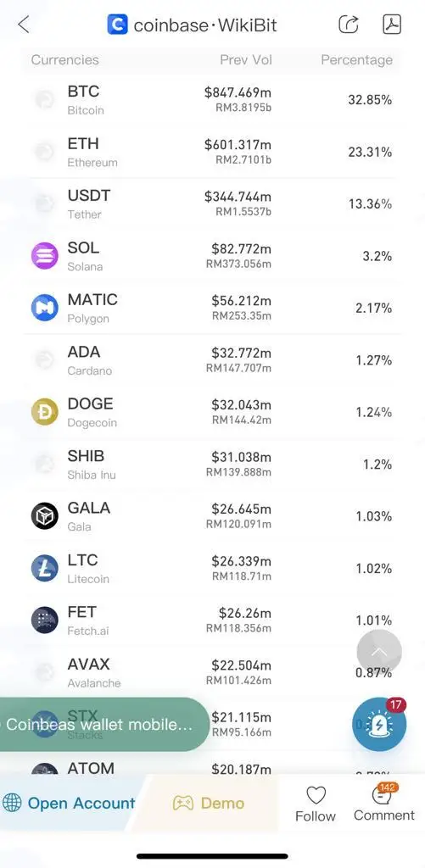Tap the Dogecoin gold coin icon

(x=44, y=413)
